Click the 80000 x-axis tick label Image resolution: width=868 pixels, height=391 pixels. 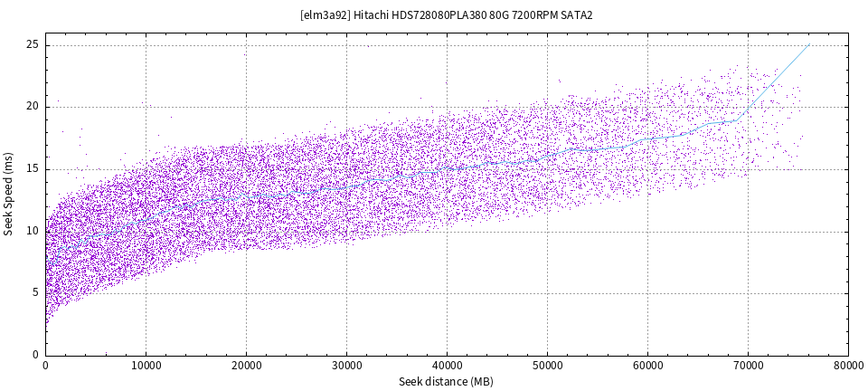847,367
